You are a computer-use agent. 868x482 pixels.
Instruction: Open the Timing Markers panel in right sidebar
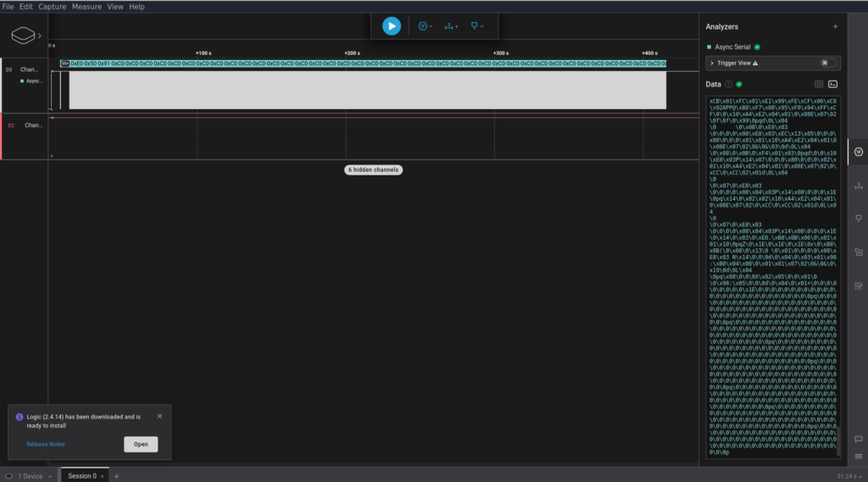(x=859, y=219)
